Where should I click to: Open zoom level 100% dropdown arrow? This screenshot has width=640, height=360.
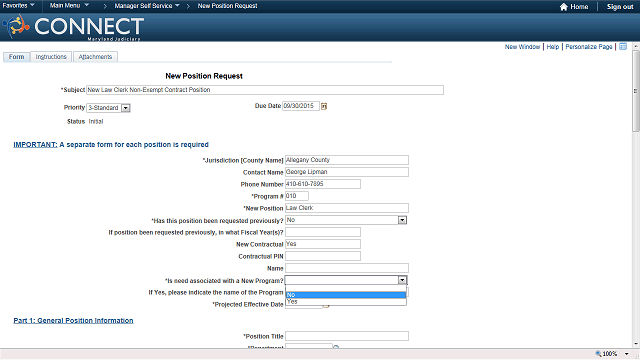point(627,354)
